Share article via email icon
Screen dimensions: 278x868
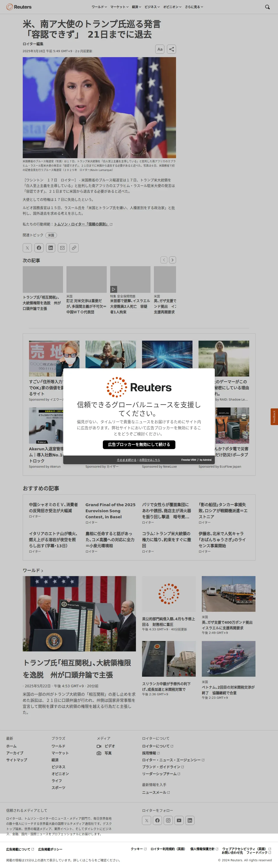[x=62, y=248]
